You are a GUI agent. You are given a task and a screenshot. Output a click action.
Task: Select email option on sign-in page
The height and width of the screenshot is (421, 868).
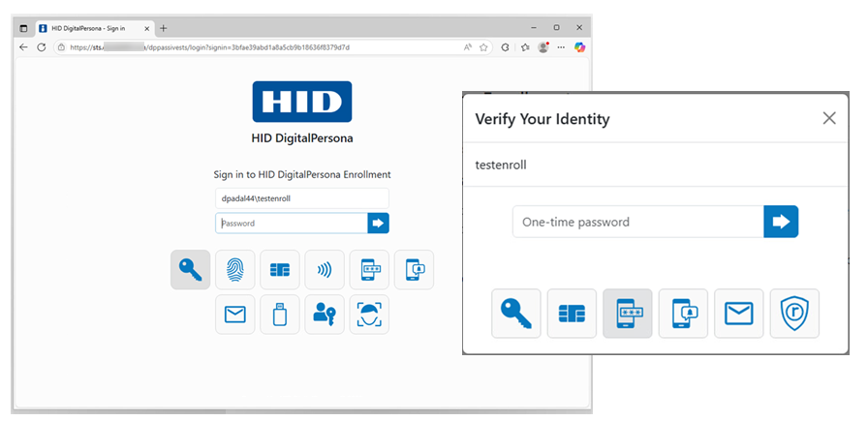(235, 315)
